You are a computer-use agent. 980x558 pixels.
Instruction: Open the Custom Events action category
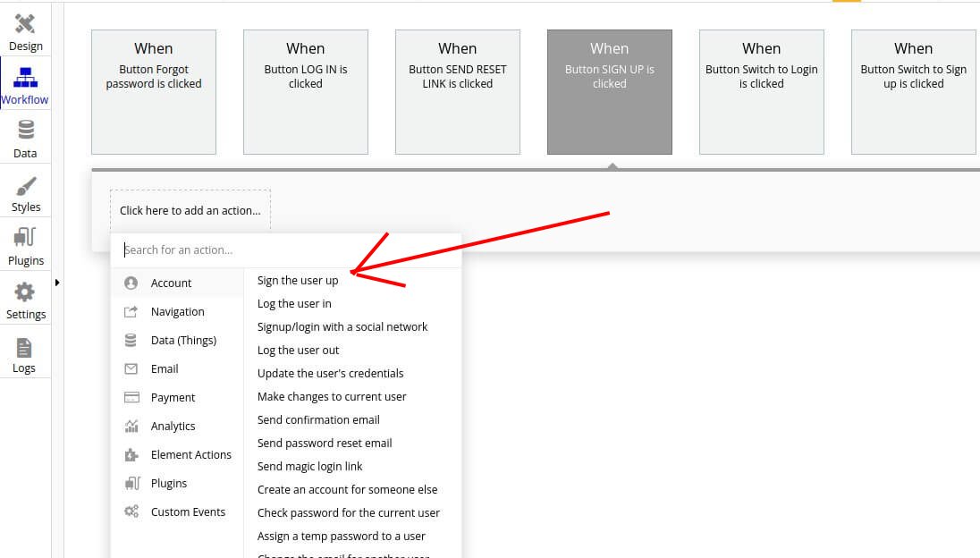click(x=188, y=511)
